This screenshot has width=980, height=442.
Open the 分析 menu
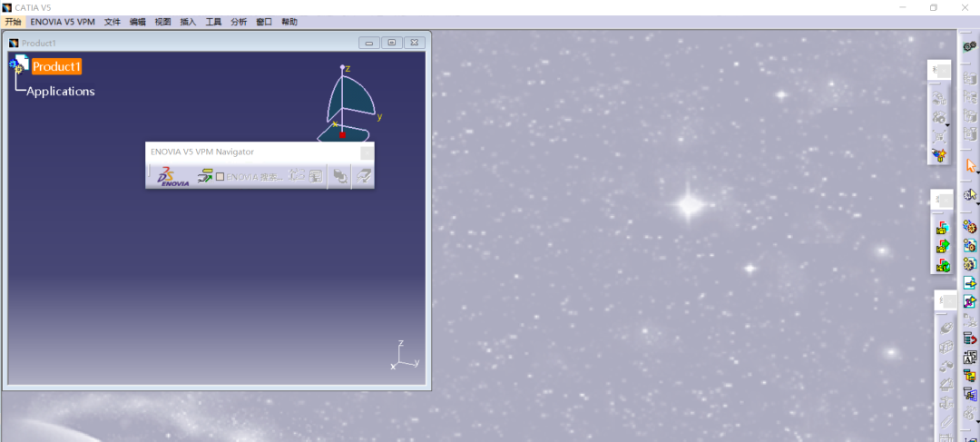point(239,22)
